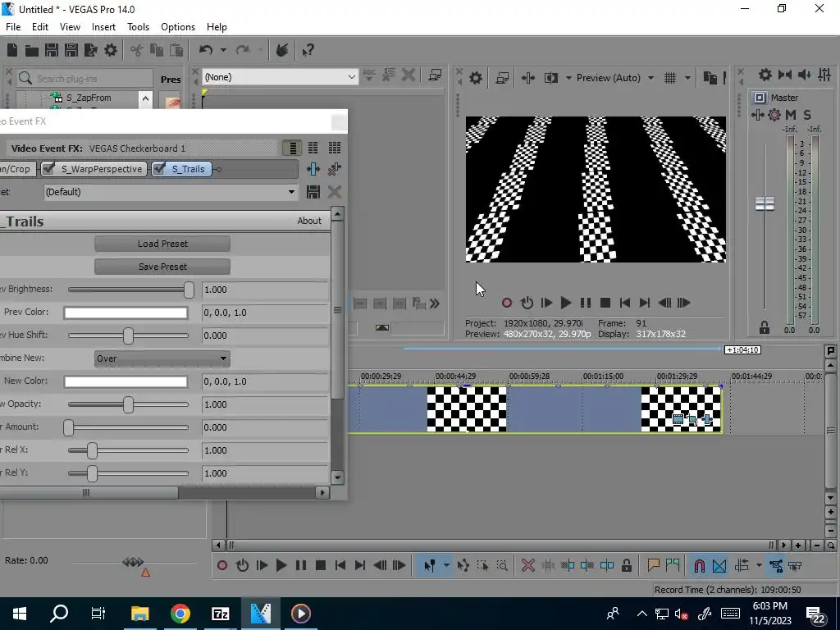Delete preset with the X icon
840x630 pixels.
click(335, 192)
